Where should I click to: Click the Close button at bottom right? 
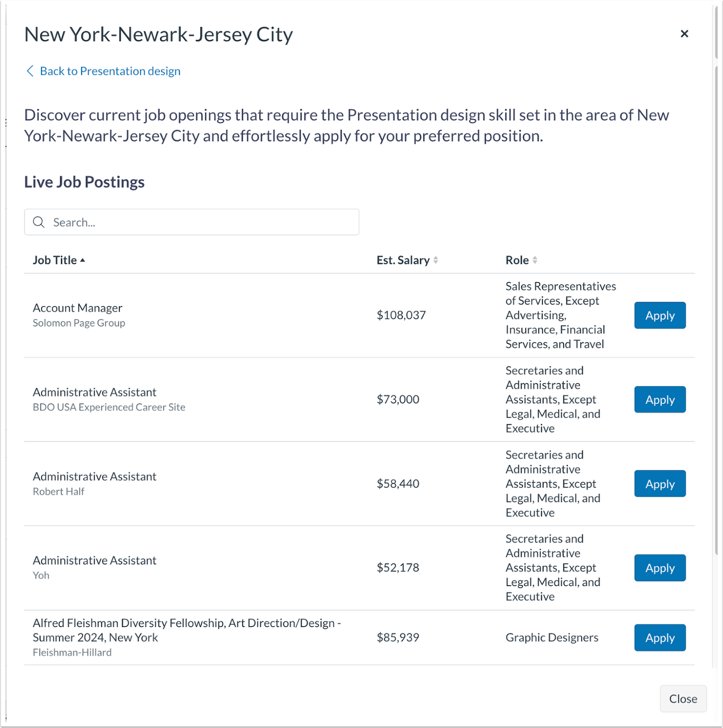(x=682, y=698)
